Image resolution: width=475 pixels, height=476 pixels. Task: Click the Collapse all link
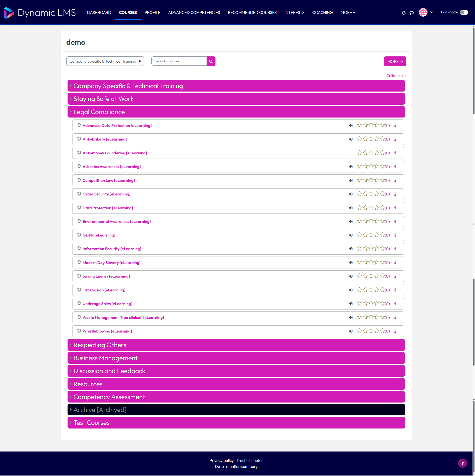pyautogui.click(x=396, y=76)
